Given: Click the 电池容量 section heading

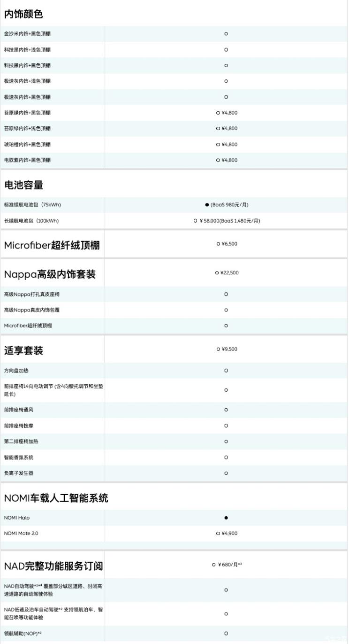Looking at the screenshot, I should coord(23,185).
